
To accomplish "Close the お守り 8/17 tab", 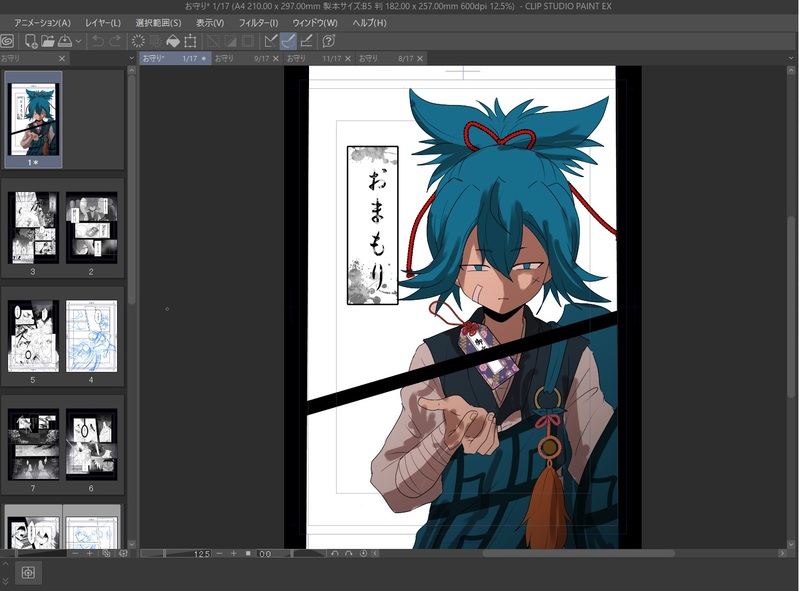I will pyautogui.click(x=420, y=59).
